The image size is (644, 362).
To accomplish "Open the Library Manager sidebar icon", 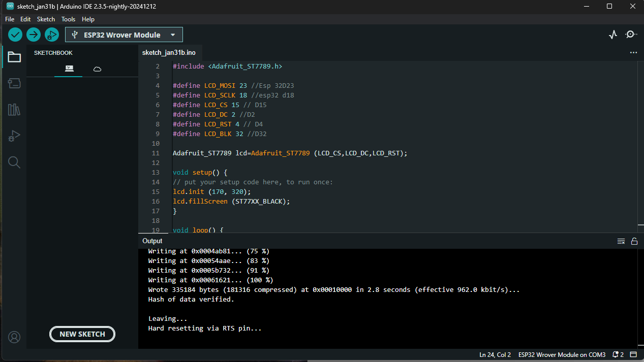I will [x=14, y=110].
